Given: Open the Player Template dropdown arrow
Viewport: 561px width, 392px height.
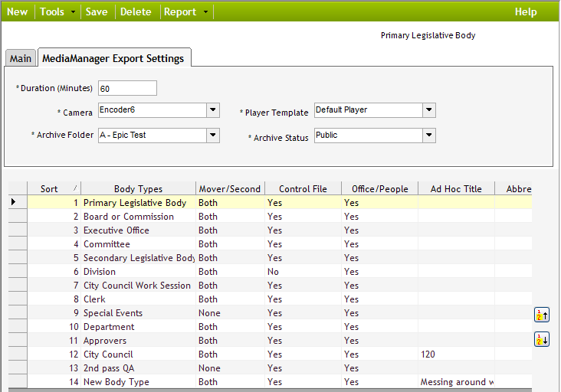Looking at the screenshot, I should 429,110.
